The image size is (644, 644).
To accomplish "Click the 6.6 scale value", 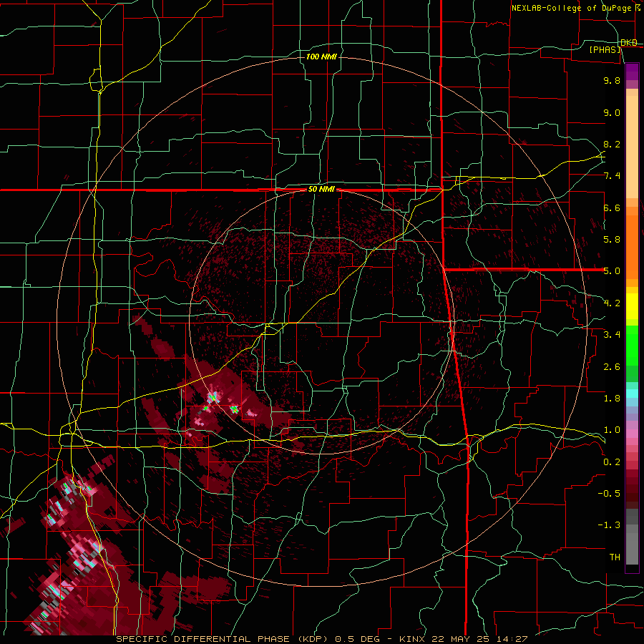I will click(x=612, y=208).
